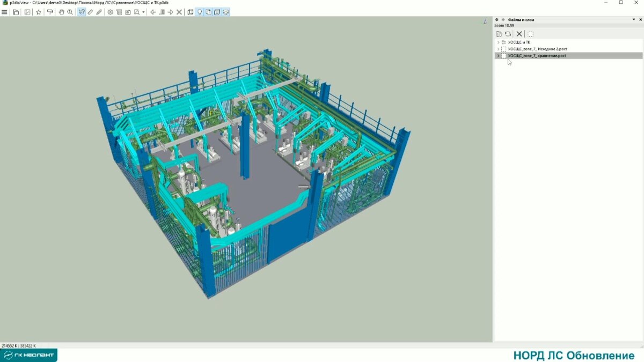
Task: Select the ruler measure tool
Action: click(90, 12)
